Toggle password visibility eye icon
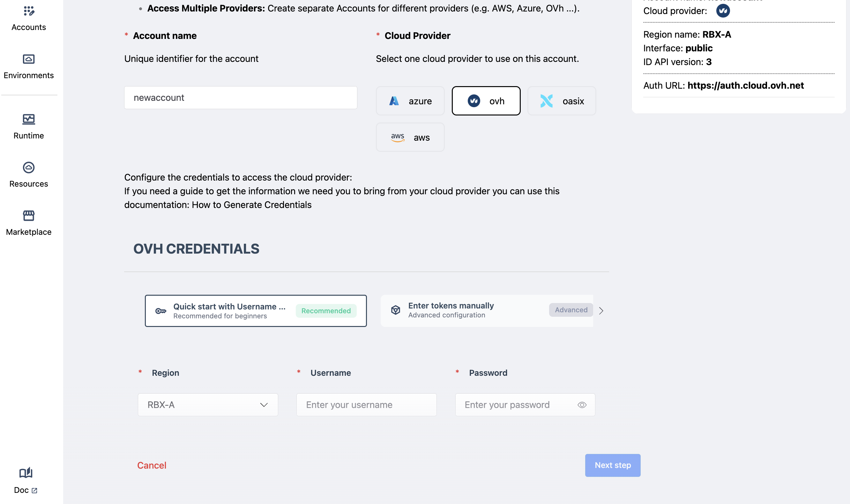The width and height of the screenshot is (850, 504). coord(582,405)
